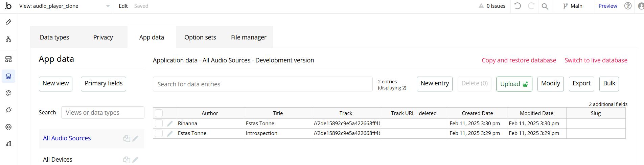Image resolution: width=644 pixels, height=165 pixels.
Task: Open the Settings gear in the sidebar
Action: [8, 127]
